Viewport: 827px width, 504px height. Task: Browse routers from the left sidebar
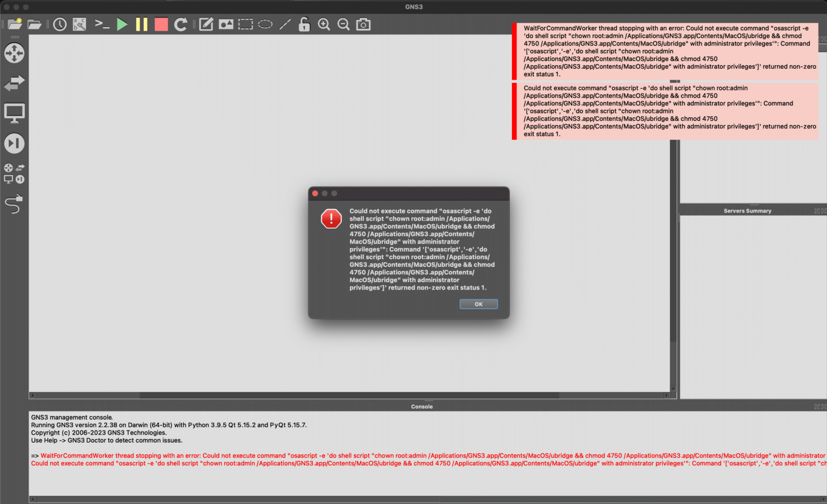(15, 53)
